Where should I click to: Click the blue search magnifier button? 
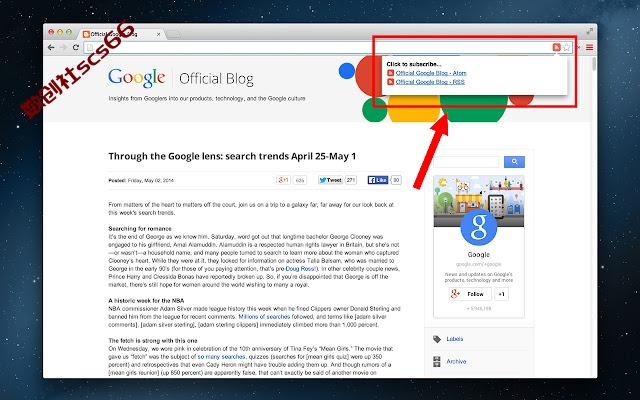514,162
